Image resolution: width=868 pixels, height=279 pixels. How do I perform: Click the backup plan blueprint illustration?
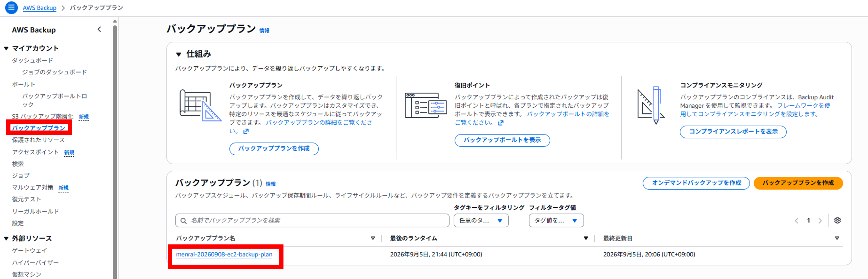pos(200,105)
